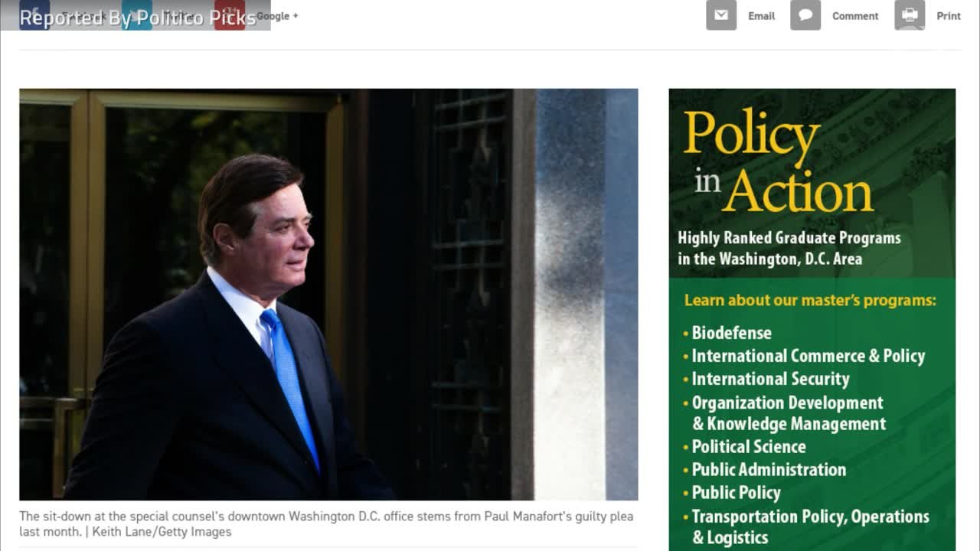Click the 'Email' text link
Viewport: 980px width, 551px height.
(x=761, y=16)
